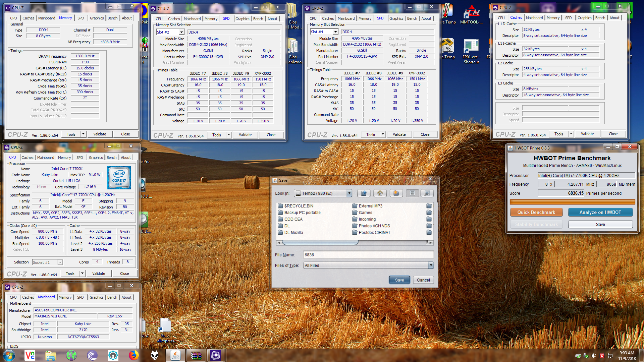
Task: Expand Tools arrow in Intel Core i7 window
Action: point(82,274)
